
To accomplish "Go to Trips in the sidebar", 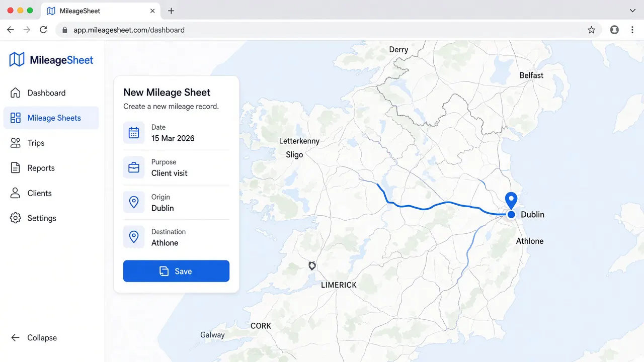I will pyautogui.click(x=51, y=143).
